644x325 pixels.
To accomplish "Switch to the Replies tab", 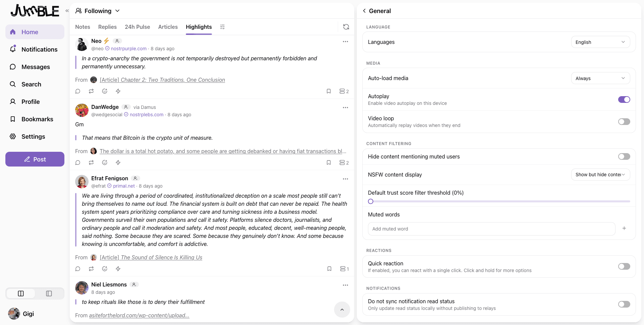I will [107, 27].
